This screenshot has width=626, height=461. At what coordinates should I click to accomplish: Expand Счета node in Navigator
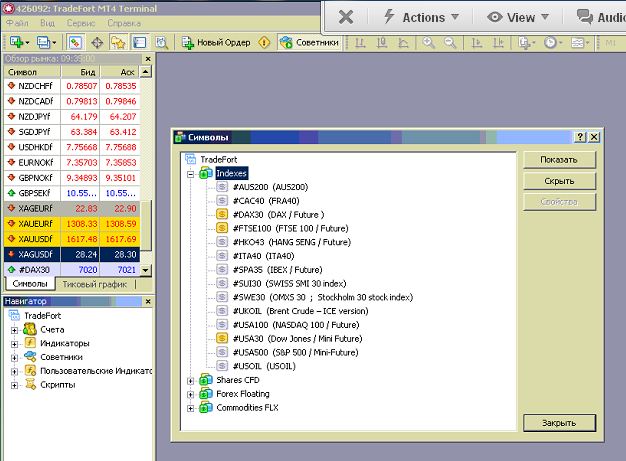(14, 330)
